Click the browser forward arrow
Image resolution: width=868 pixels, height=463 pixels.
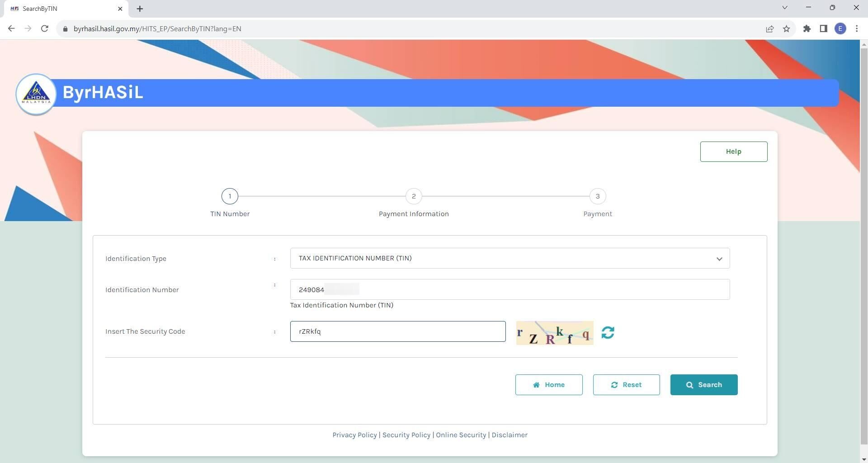(x=28, y=28)
